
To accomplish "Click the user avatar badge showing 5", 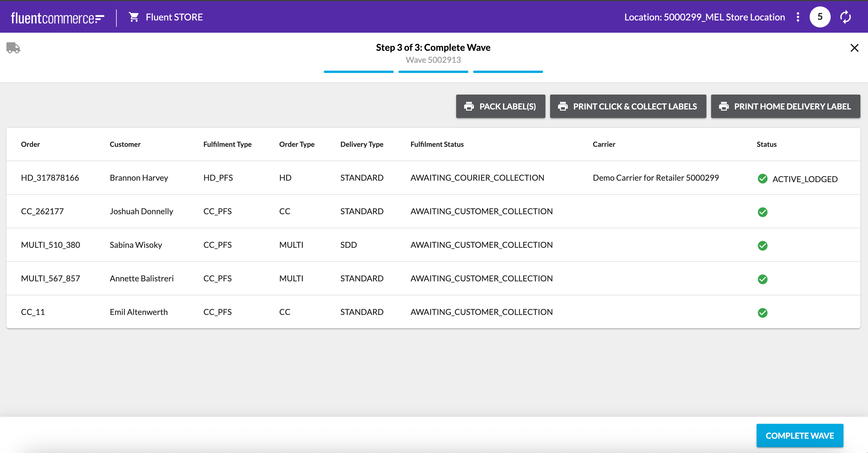I will pos(820,17).
